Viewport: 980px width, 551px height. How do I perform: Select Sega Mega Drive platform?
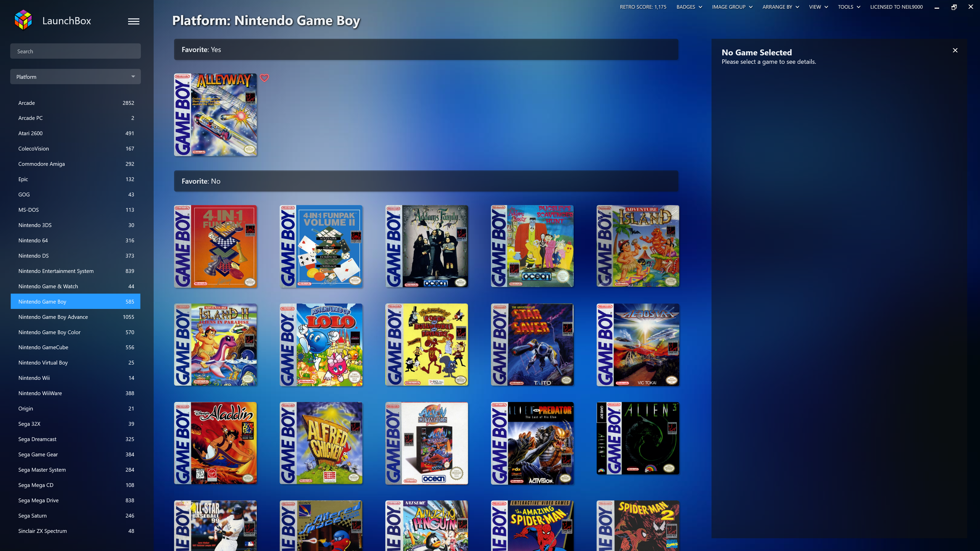pos(75,500)
